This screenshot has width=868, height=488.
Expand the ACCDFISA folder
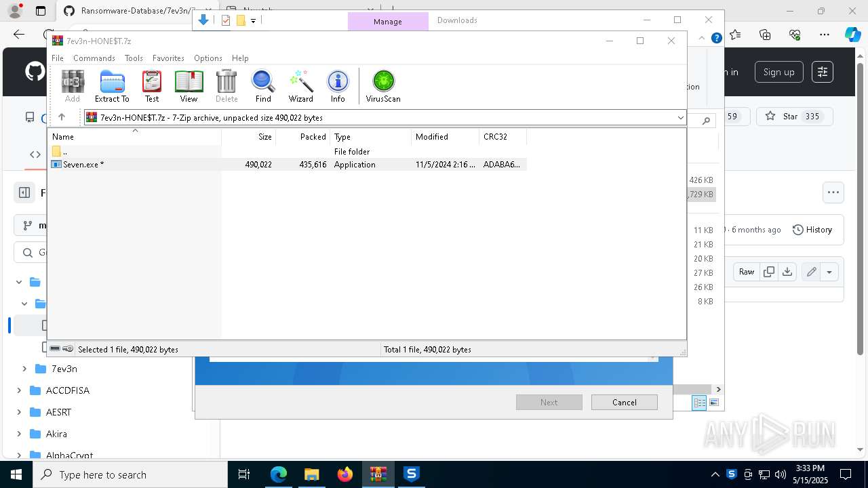tap(19, 390)
